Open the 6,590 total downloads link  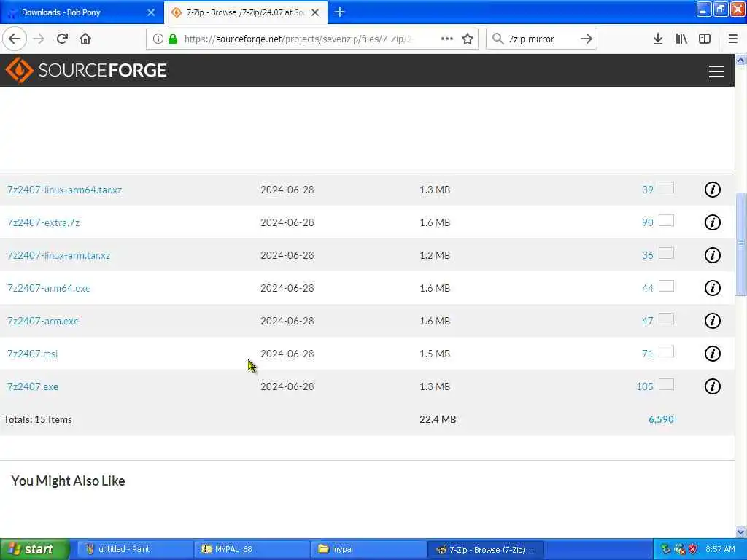point(661,419)
